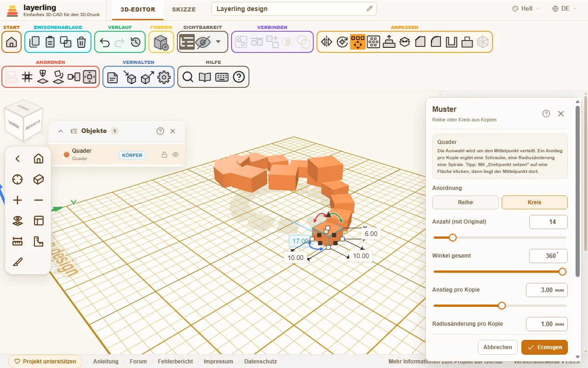Toggle the lock icon of Quader object
Viewport: 588px width, 368px height.
(164, 155)
